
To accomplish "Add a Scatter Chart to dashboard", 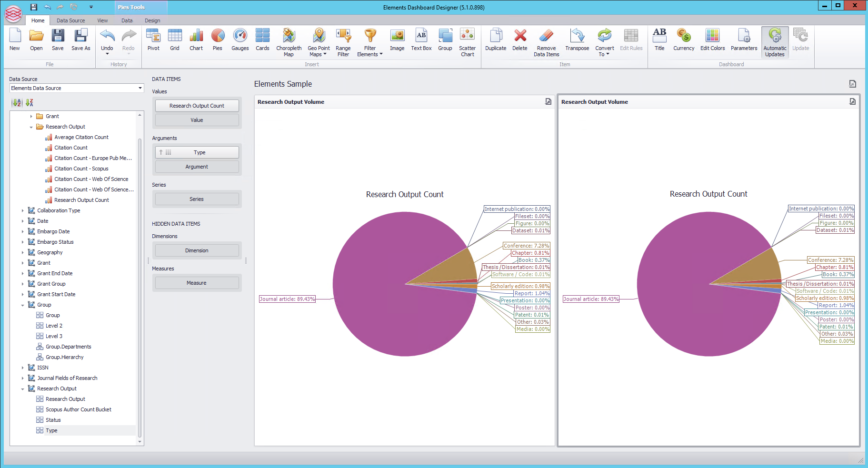I will click(467, 40).
